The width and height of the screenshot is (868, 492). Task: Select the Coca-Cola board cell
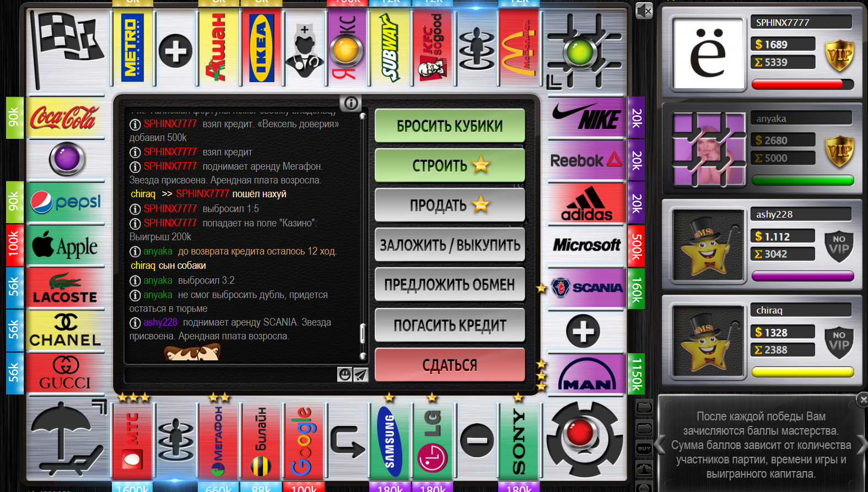click(65, 117)
